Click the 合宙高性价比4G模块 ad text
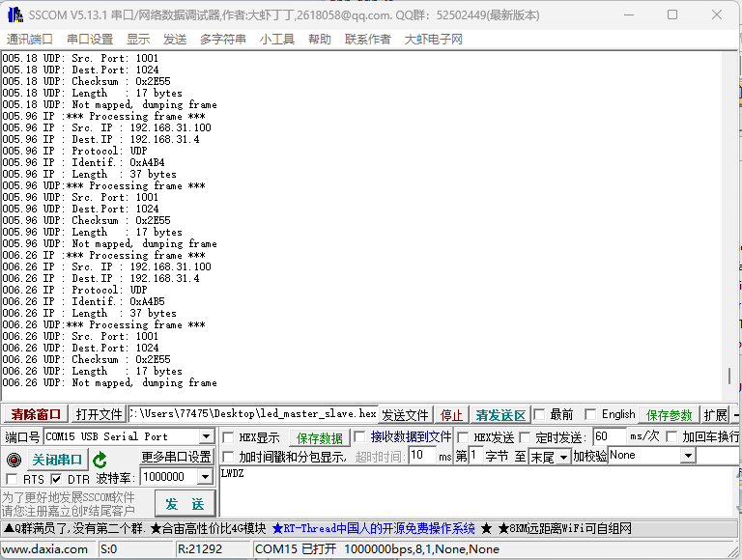Screen dimensions: 742x560 209,528
